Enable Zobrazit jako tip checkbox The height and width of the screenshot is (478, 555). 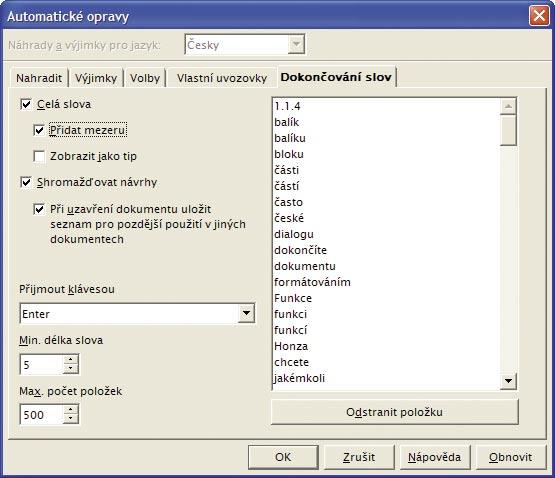click(x=39, y=156)
